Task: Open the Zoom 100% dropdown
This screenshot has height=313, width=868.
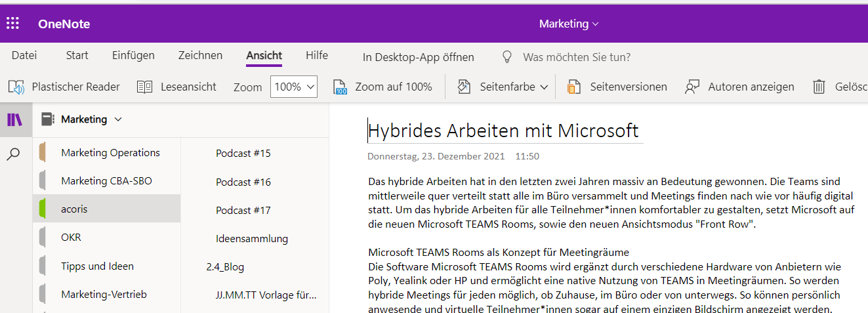Action: point(293,87)
